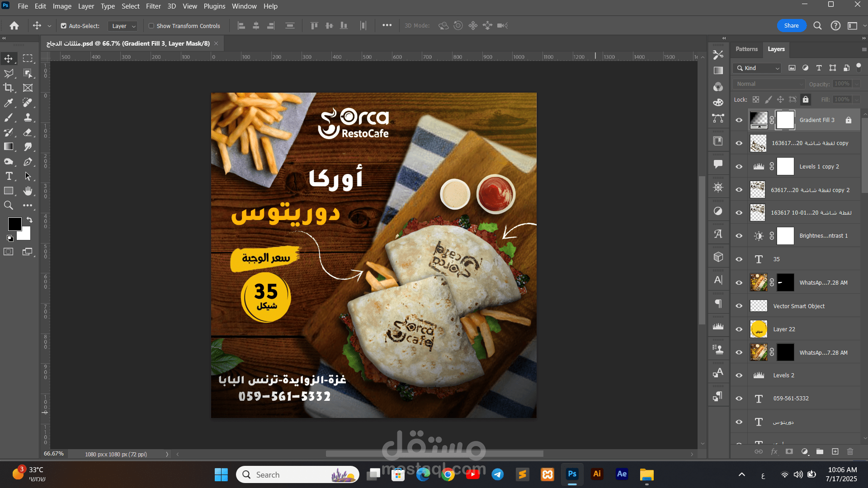The width and height of the screenshot is (868, 488).
Task: Select the Gradient tool
Action: (x=9, y=147)
